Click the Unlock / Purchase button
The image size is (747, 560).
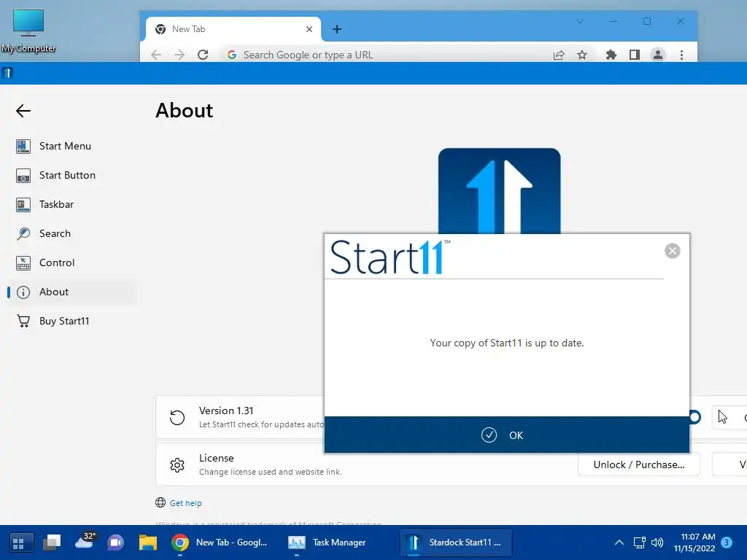[639, 464]
